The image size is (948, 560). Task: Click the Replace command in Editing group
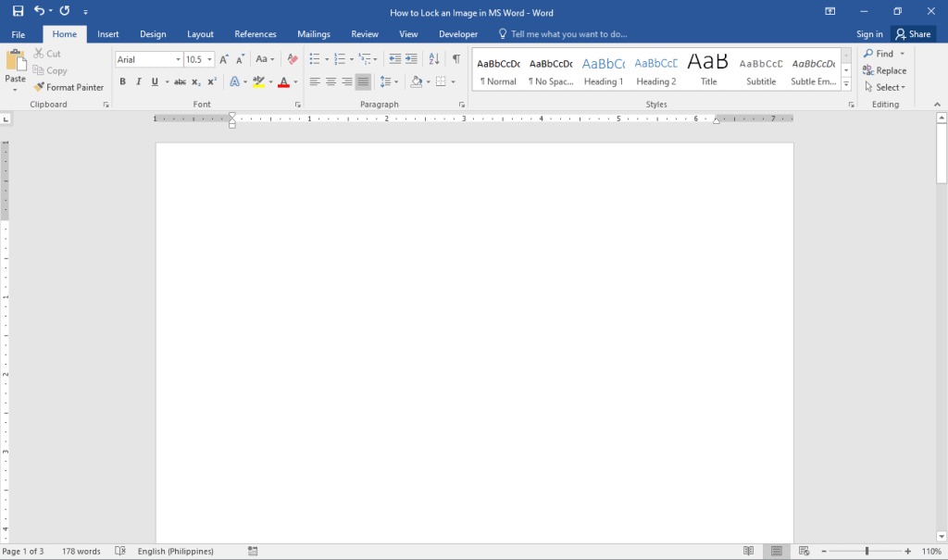tap(887, 70)
